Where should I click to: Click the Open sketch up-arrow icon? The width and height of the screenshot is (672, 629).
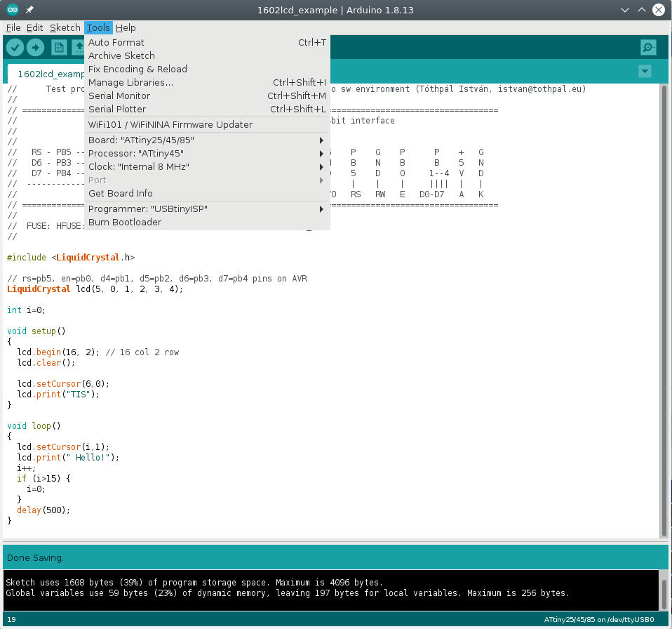coord(79,47)
